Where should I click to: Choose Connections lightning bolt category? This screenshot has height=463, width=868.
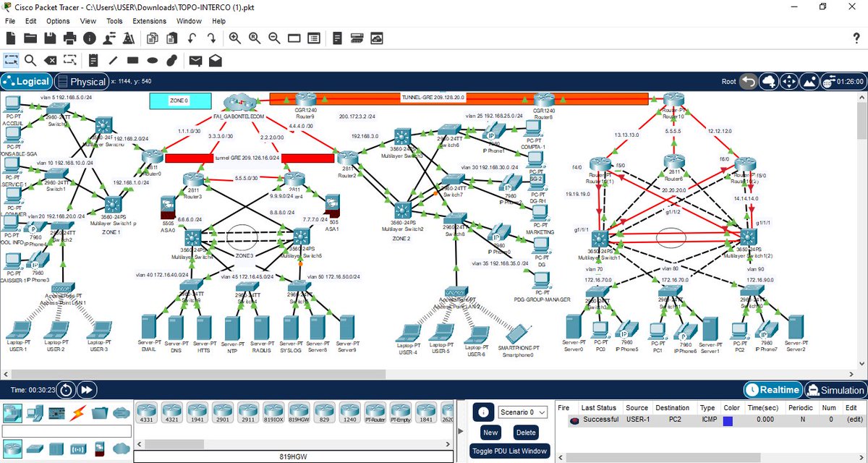tap(77, 413)
